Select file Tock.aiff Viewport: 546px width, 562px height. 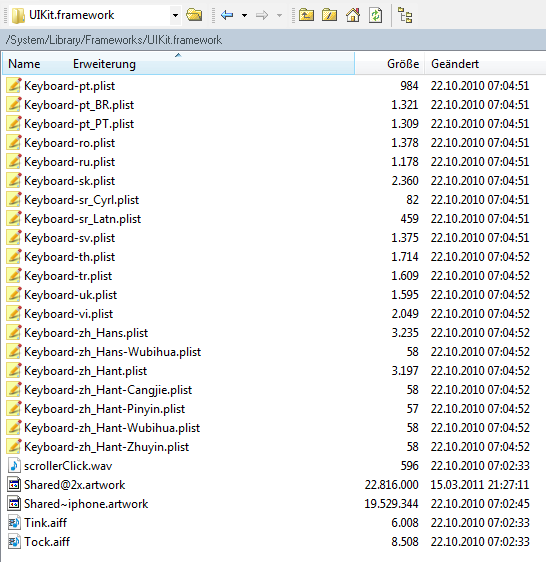click(x=47, y=542)
